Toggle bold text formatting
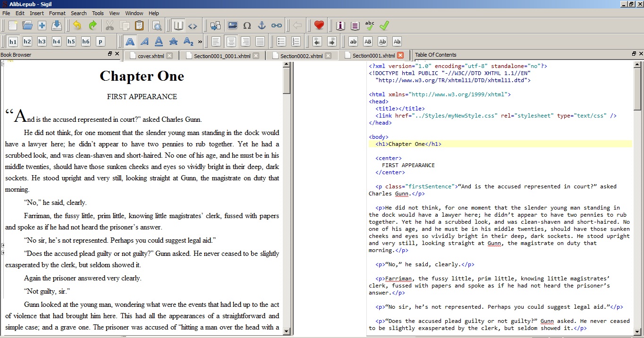Image resolution: width=644 pixels, height=338 pixels. click(130, 42)
